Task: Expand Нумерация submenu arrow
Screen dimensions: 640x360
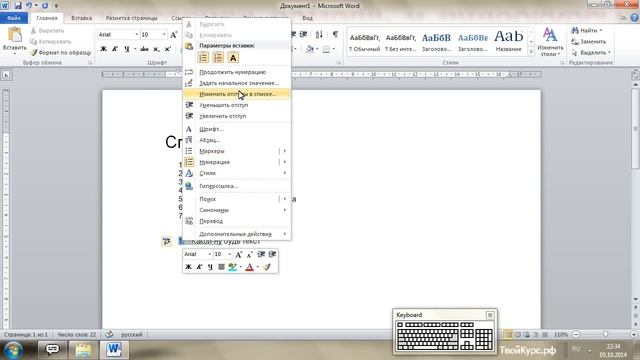Action: pos(284,162)
